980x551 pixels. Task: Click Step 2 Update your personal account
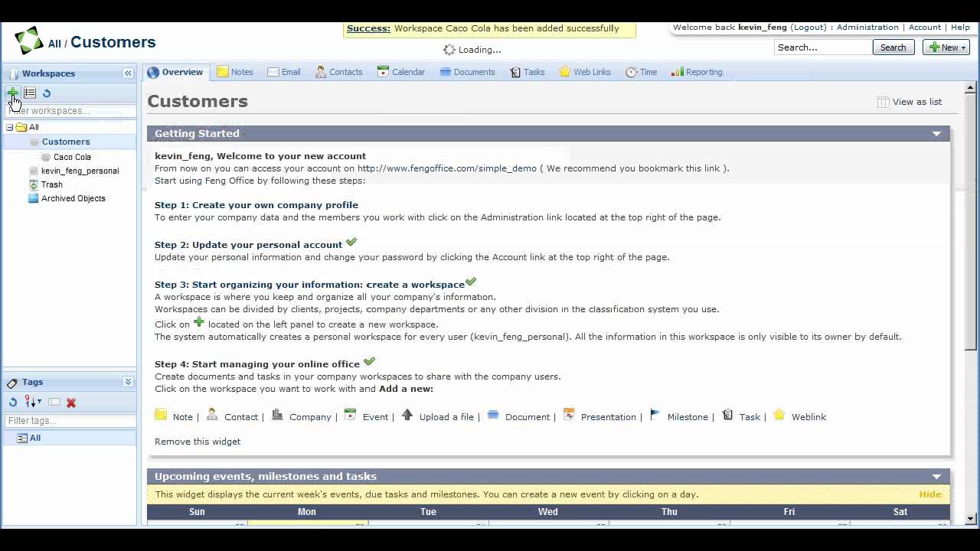point(248,245)
